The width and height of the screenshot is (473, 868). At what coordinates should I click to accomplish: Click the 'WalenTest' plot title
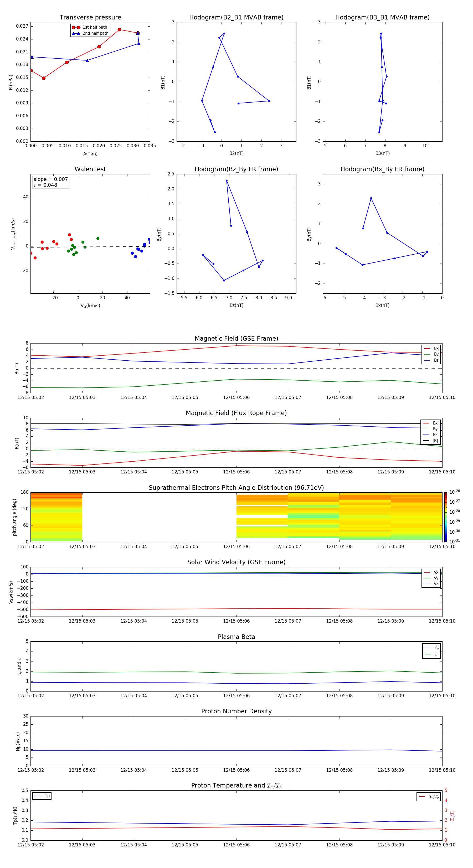(x=90, y=169)
